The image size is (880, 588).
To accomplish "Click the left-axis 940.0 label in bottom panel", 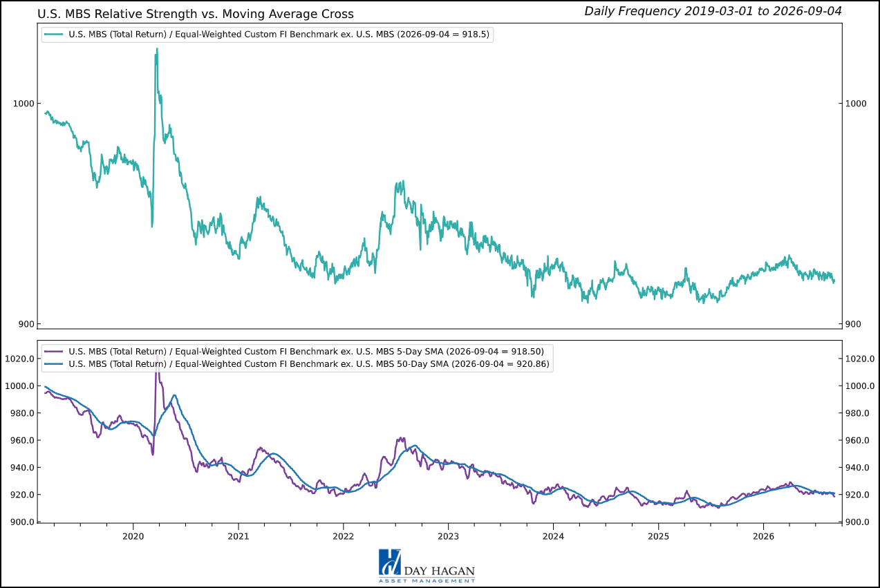I will [x=21, y=468].
